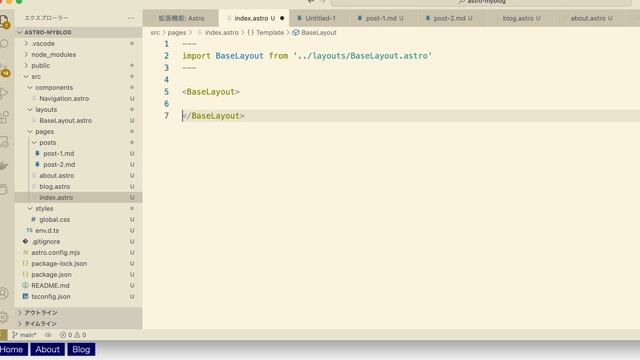Click the Blog link in browser page
Viewport: 640px width, 360px height.
click(81, 349)
